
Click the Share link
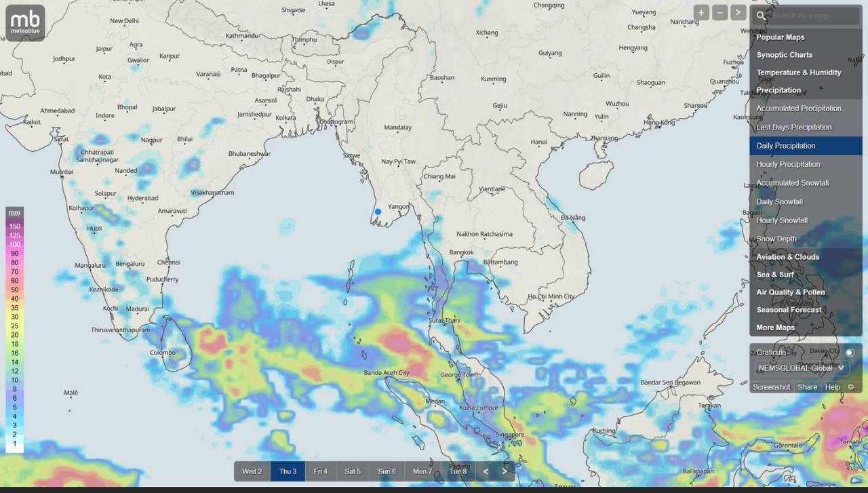pos(807,387)
